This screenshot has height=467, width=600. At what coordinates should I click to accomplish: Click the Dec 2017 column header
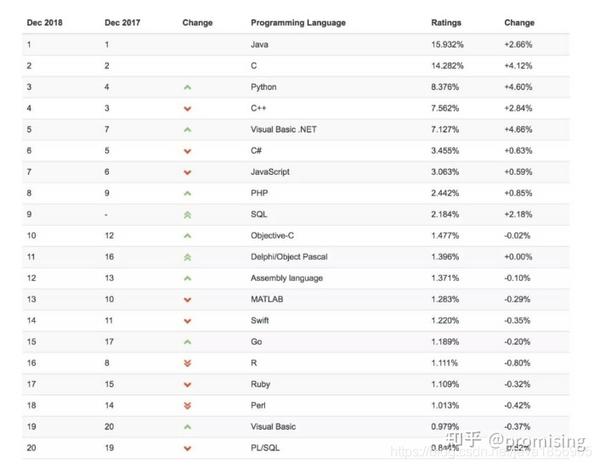coord(122,23)
